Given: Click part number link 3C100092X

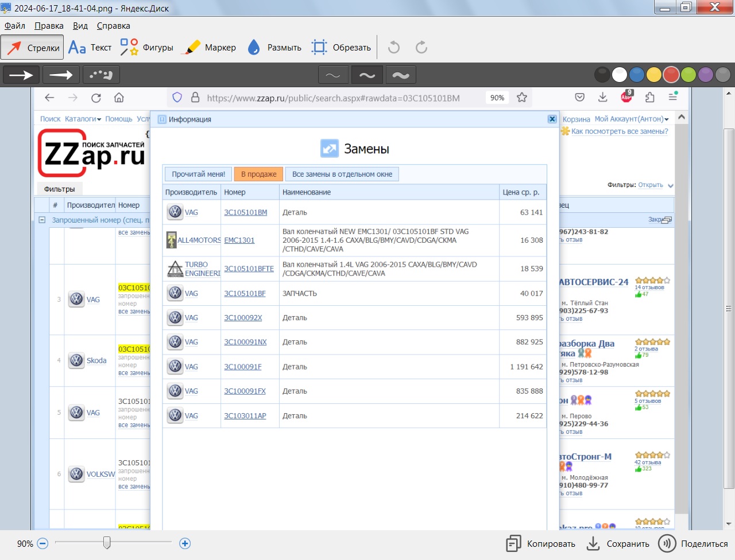Looking at the screenshot, I should pos(243,317).
